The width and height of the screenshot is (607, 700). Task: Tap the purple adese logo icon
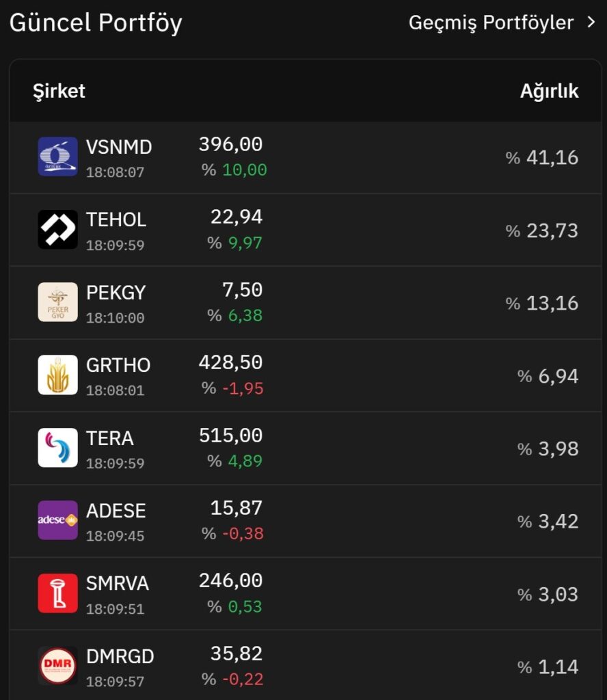[57, 520]
